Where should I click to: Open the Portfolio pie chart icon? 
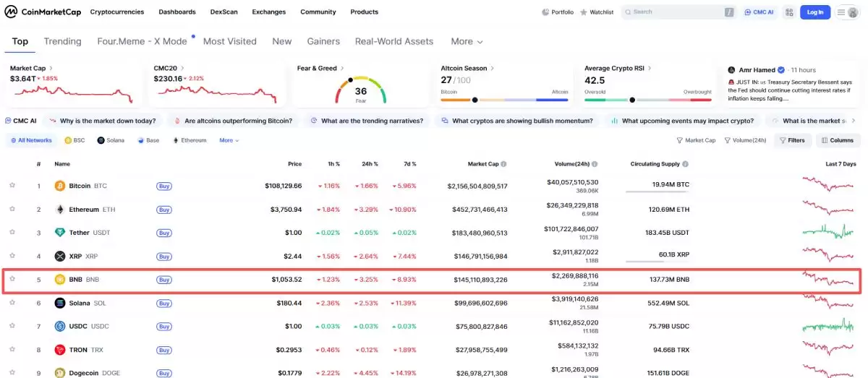coord(545,12)
